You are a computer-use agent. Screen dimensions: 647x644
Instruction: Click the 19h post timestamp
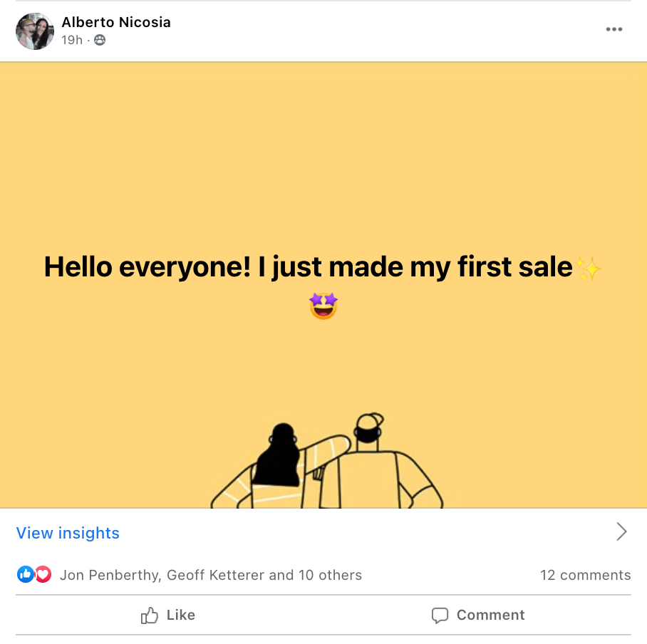coord(72,40)
